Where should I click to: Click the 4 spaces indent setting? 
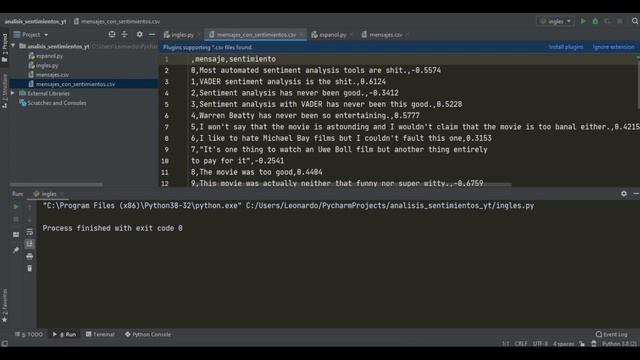coord(563,344)
